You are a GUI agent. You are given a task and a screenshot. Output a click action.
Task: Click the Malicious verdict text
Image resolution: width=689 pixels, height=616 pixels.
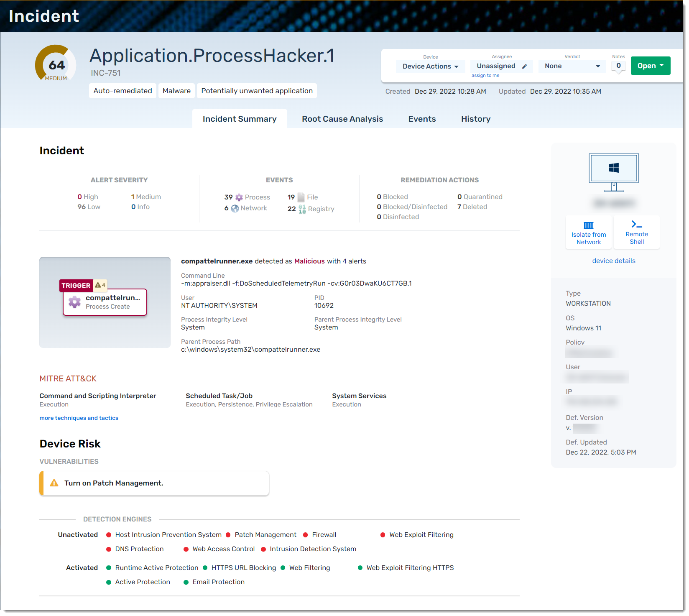tap(309, 261)
